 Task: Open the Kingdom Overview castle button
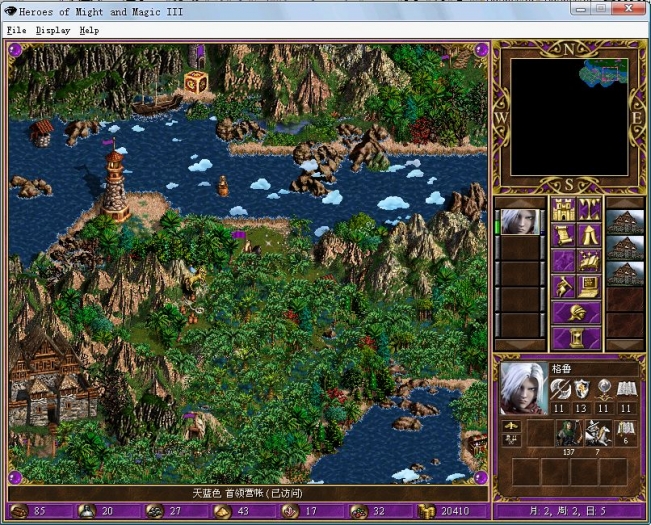click(x=563, y=210)
